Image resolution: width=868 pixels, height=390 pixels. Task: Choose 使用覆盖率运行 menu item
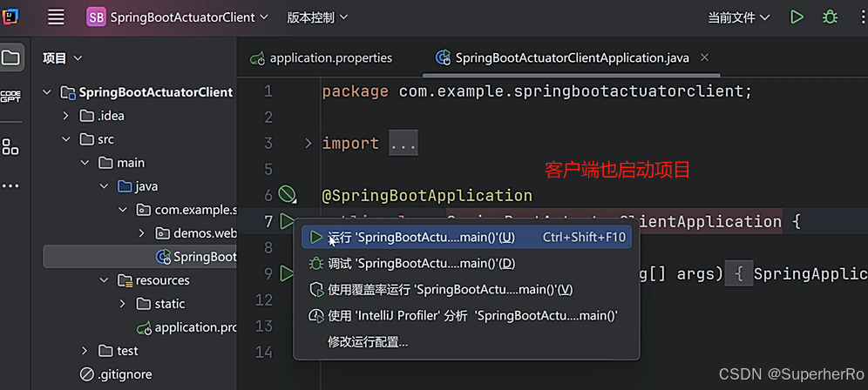pyautogui.click(x=466, y=289)
